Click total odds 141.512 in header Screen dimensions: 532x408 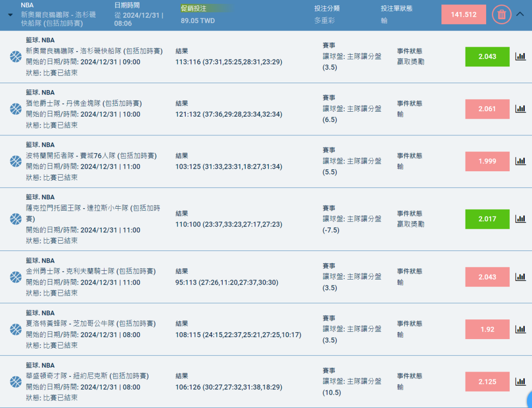pos(464,15)
